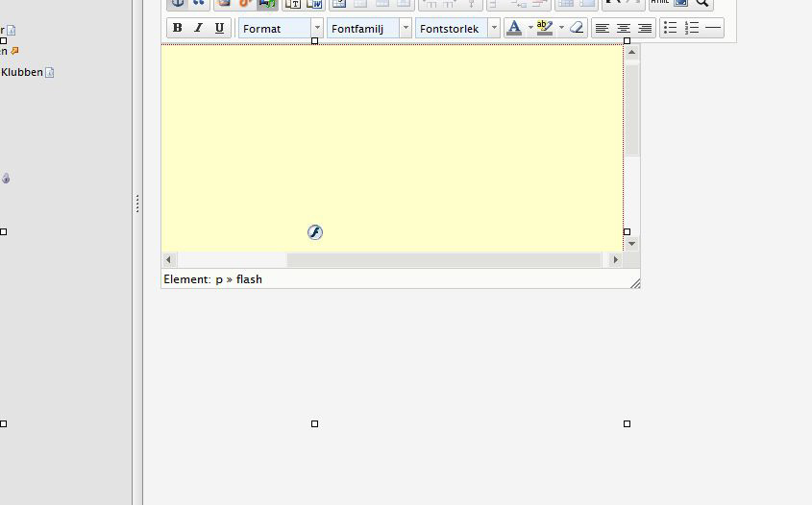Expand the text color picker arrow
The image size is (812, 505).
coord(530,28)
